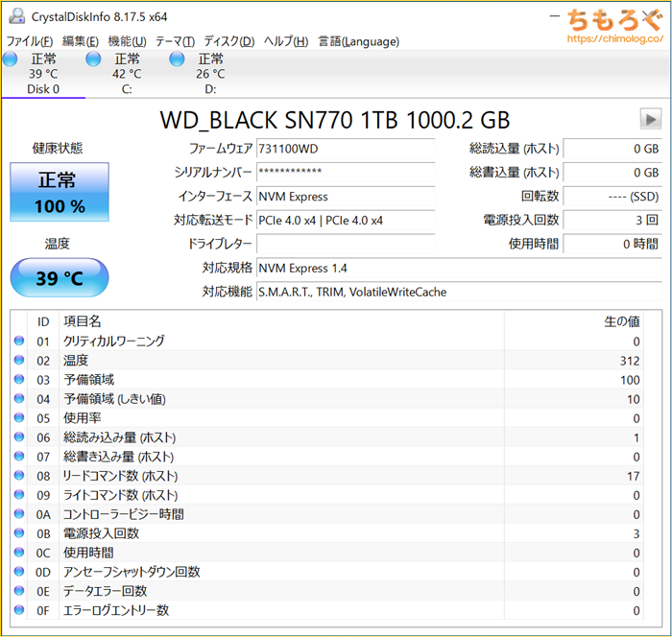Click the empty ドライブレター field

click(x=346, y=245)
